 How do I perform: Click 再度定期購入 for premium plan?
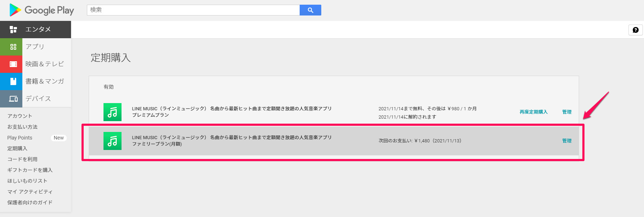534,112
